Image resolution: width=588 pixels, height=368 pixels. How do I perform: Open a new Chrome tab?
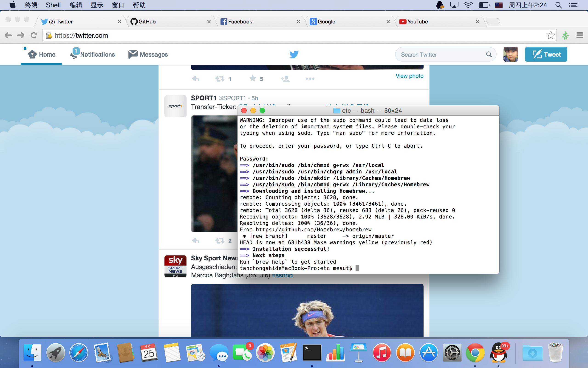click(x=493, y=22)
